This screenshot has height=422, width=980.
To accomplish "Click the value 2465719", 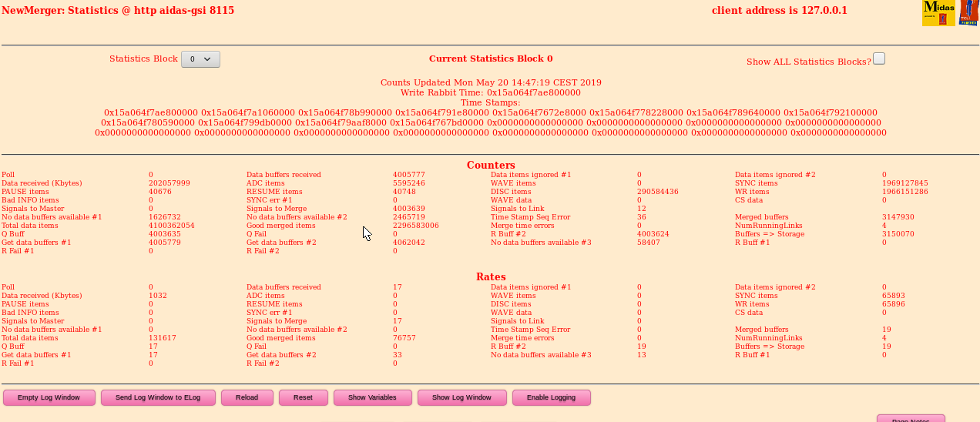I will pyautogui.click(x=409, y=217).
